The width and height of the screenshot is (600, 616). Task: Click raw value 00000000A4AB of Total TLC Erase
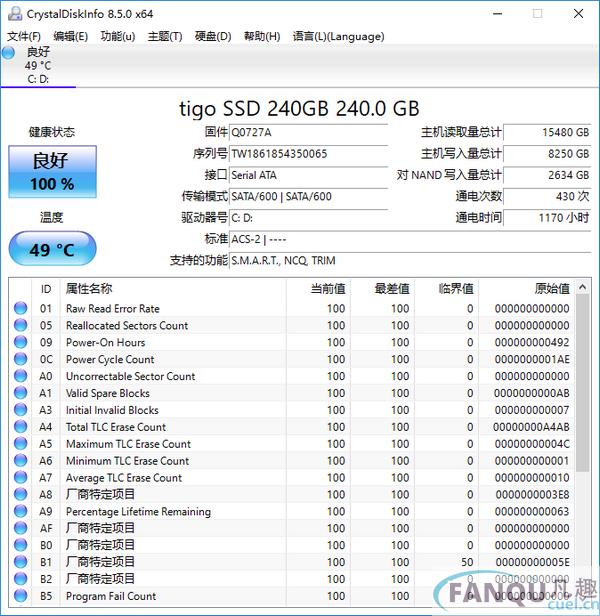pyautogui.click(x=531, y=427)
